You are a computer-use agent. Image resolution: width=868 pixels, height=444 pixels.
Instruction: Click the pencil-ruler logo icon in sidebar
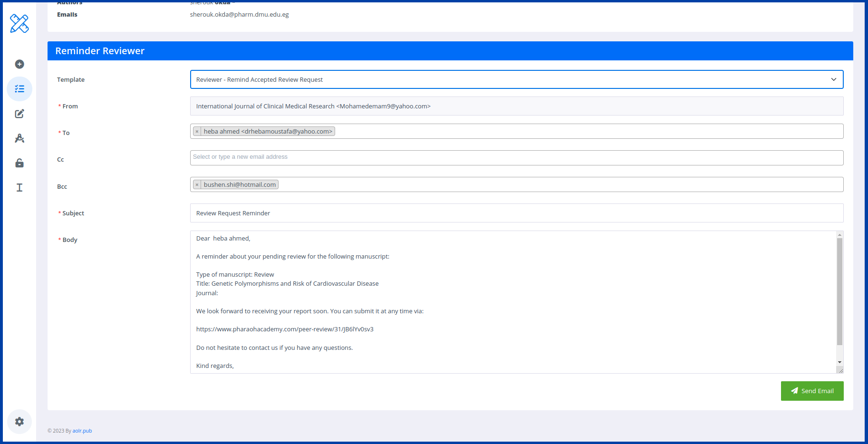(x=19, y=23)
